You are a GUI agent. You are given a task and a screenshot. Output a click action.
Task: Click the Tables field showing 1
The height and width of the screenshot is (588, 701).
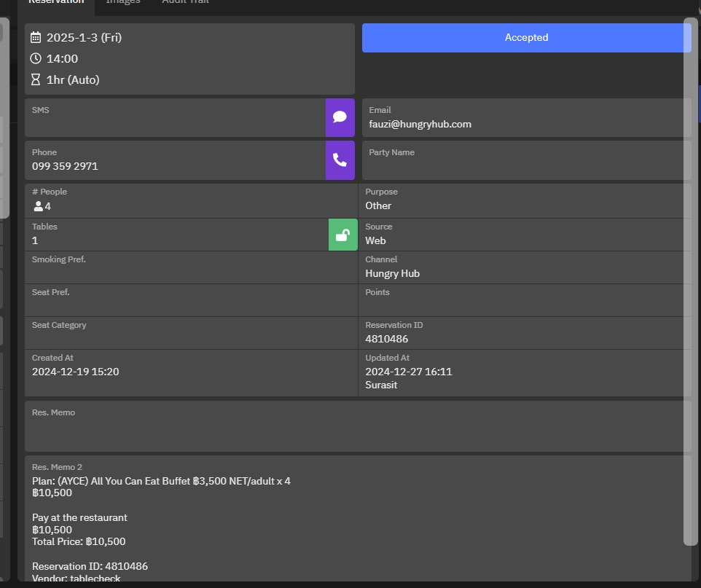pyautogui.click(x=175, y=235)
